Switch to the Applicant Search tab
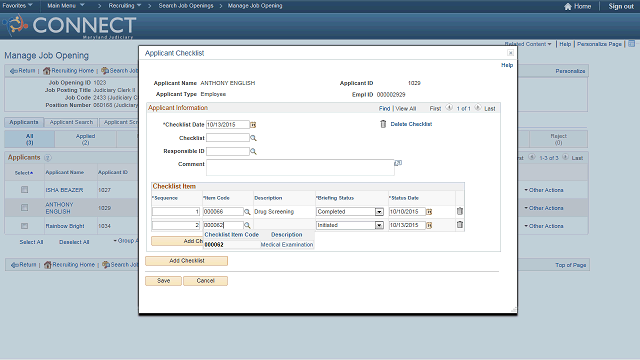The width and height of the screenshot is (640, 360). [x=71, y=122]
